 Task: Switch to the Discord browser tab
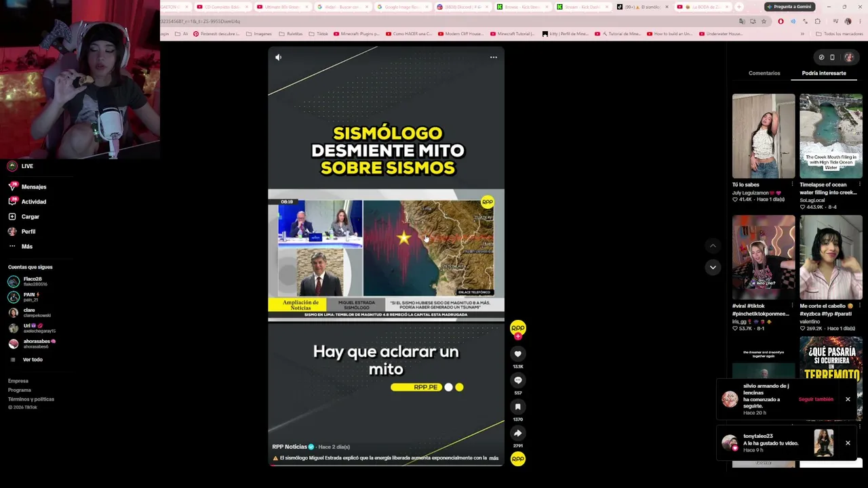click(x=462, y=7)
